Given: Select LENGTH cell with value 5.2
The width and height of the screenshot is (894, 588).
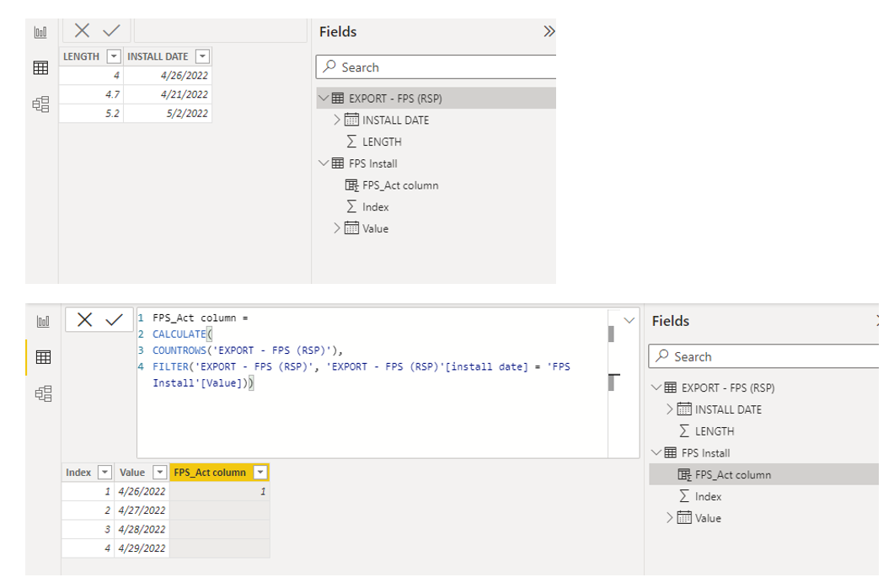Looking at the screenshot, I should [91, 114].
